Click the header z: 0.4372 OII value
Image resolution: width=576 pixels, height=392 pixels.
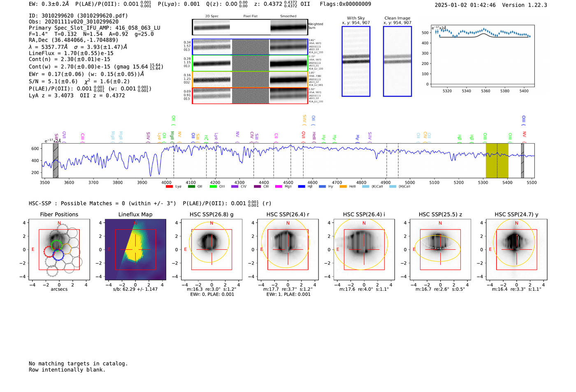[282, 4]
